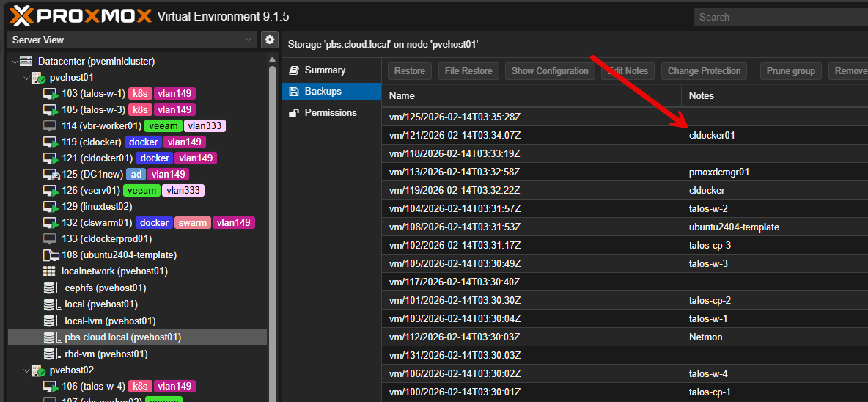Screen dimensions: 868x402
Task: Click the Restore button
Action: (410, 71)
